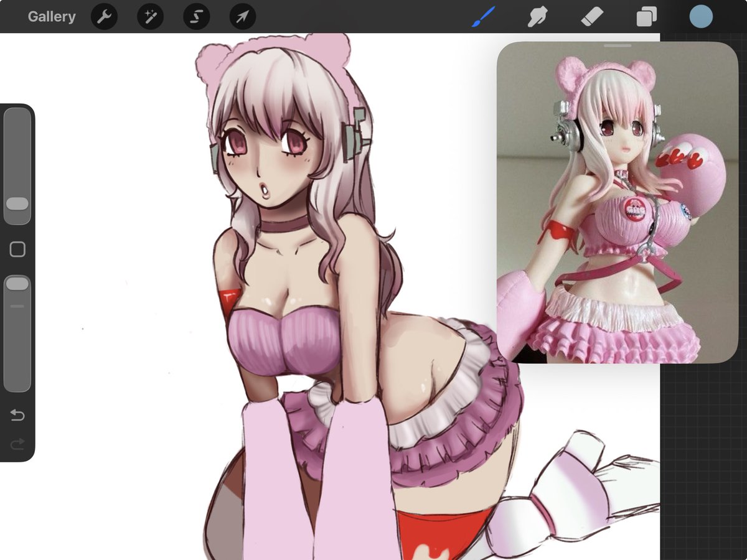Viewport: 747px width, 560px height.
Task: Activate the Selection tool (S icon)
Action: click(196, 17)
